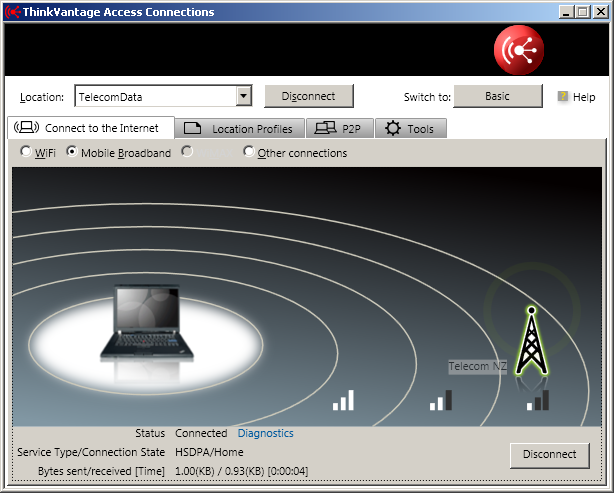
Task: Open the Location Profiles tab
Action: point(240,128)
